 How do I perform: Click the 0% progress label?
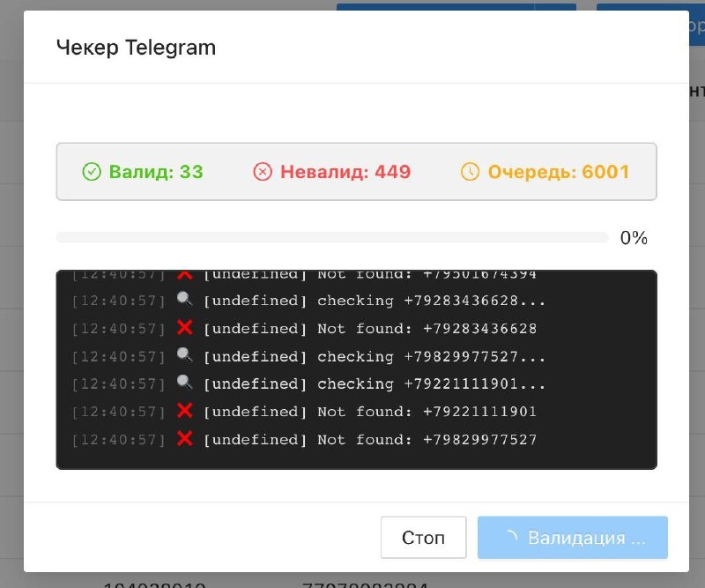click(x=634, y=237)
